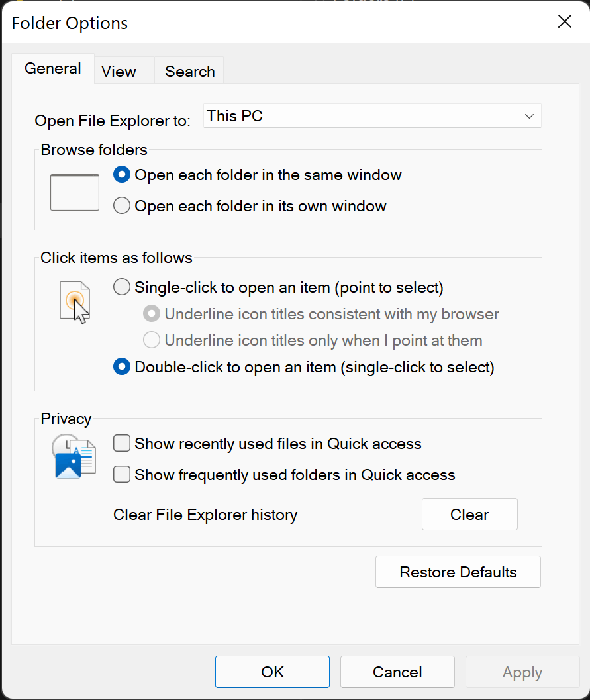
Task: Click the Browse folders window icon
Action: 75,192
